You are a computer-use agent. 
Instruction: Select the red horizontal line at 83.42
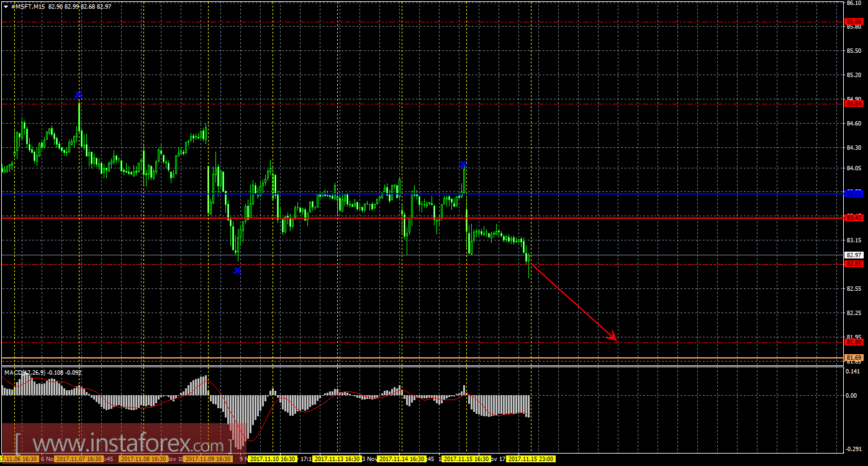[422, 217]
